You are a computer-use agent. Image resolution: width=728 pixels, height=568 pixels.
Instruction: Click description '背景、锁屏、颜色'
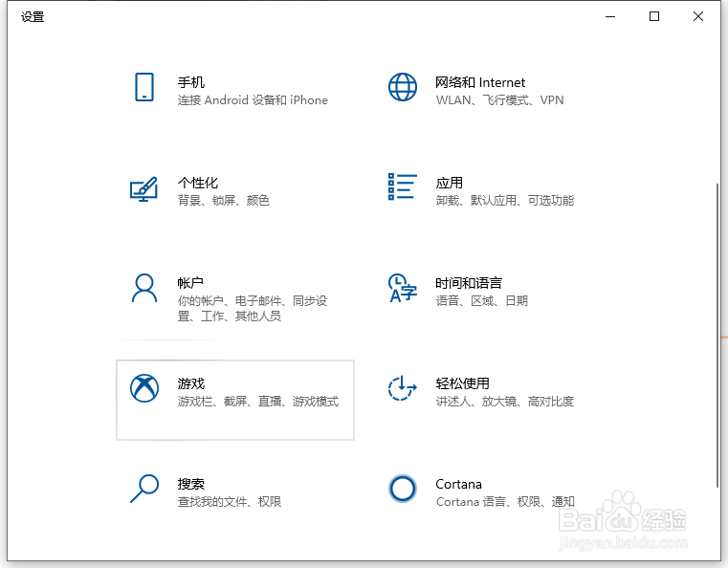point(223,201)
